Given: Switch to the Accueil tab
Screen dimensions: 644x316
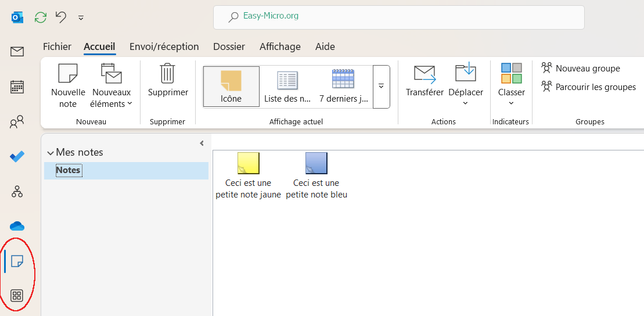Looking at the screenshot, I should 99,47.
